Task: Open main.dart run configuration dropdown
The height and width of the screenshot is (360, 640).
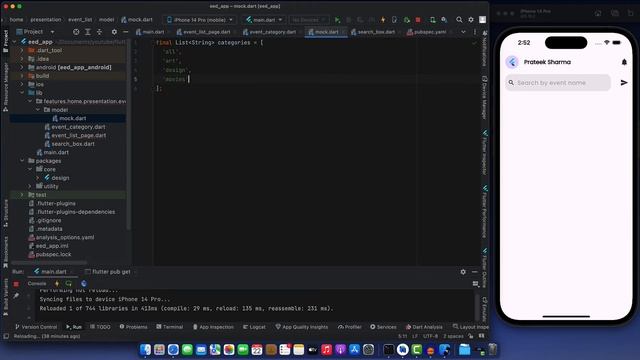Action: click(264, 20)
